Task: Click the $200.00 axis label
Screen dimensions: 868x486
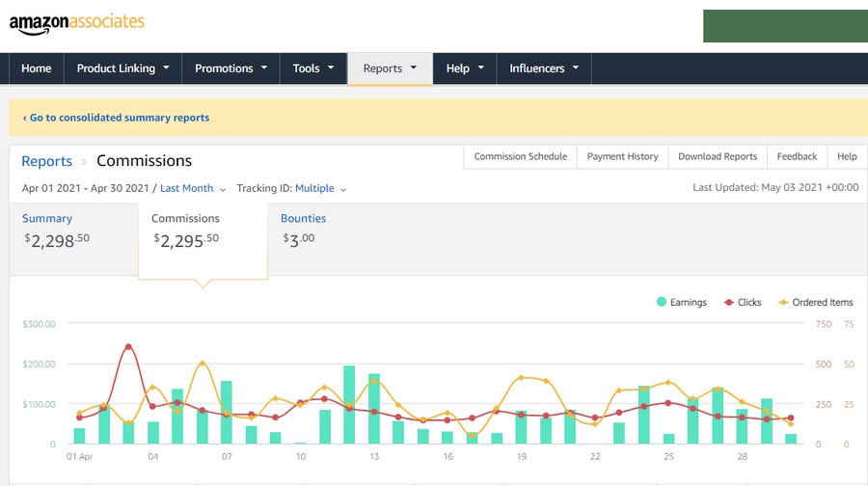Action: coord(39,364)
